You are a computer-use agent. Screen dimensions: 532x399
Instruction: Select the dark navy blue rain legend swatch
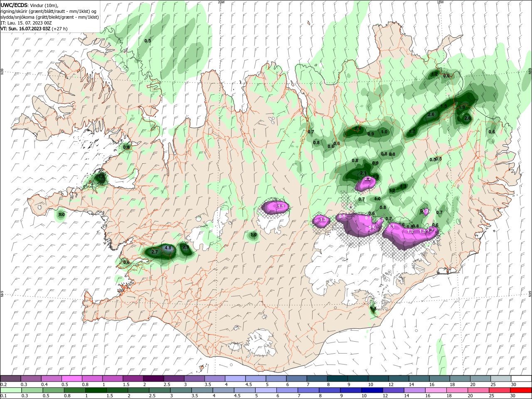(372, 390)
